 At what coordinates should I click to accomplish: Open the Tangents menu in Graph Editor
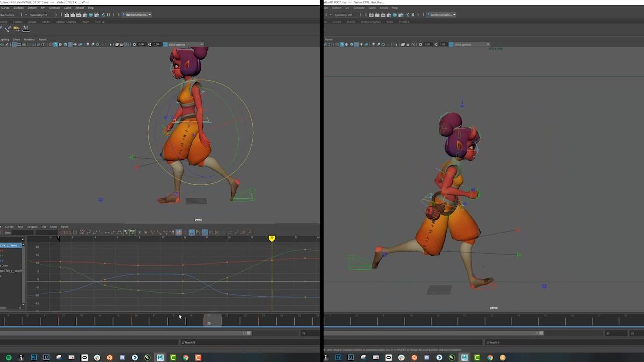(x=32, y=227)
